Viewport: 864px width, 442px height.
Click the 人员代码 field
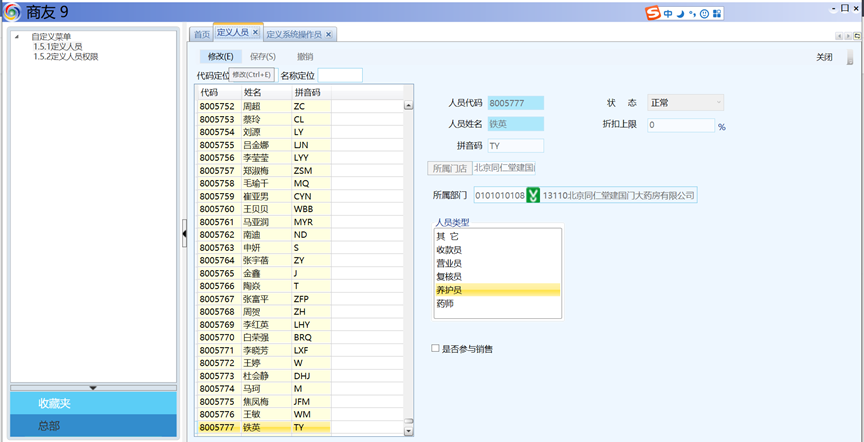tap(516, 103)
